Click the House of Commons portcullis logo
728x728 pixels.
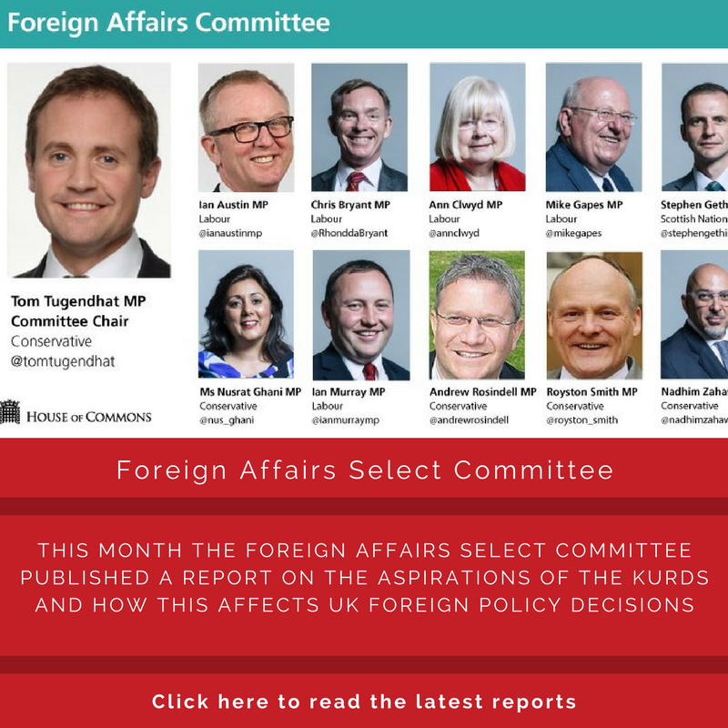10,412
